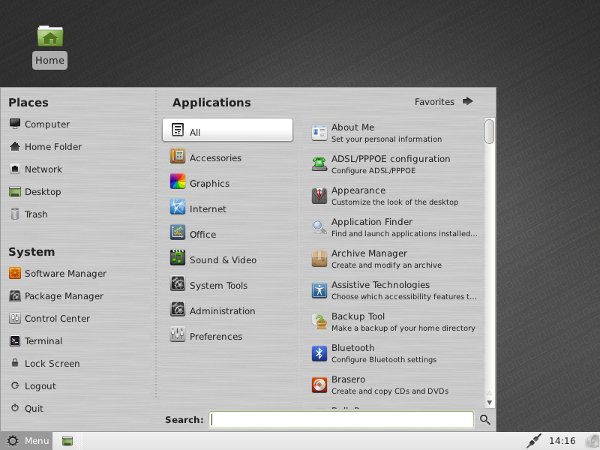
Task: Click the scroll-down arrow of applications list
Action: coord(489,403)
